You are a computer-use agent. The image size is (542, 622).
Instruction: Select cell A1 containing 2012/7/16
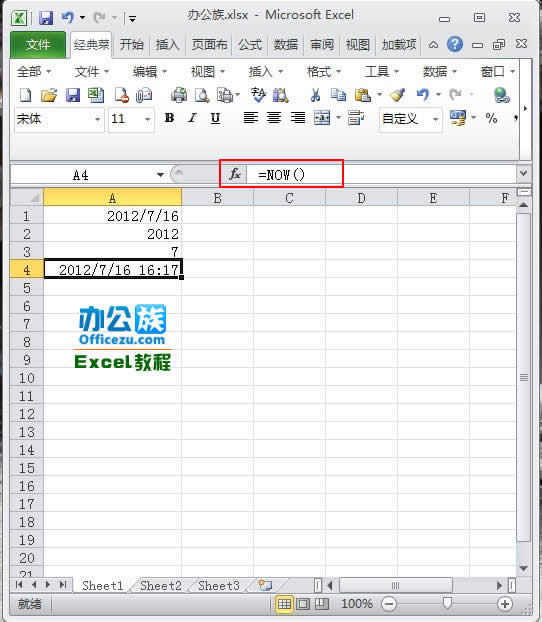112,216
